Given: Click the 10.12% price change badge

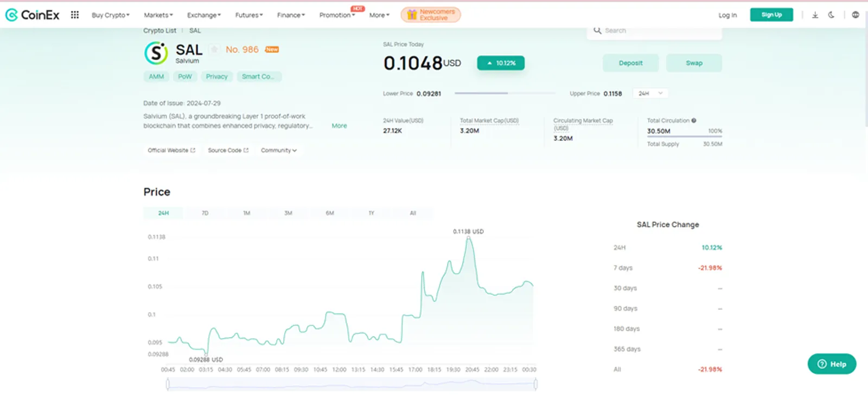Looking at the screenshot, I should [x=501, y=63].
